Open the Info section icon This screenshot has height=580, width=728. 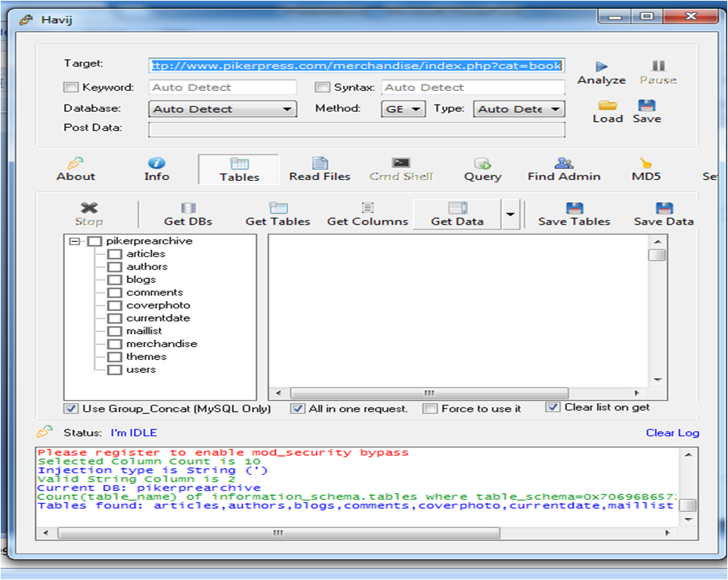[x=156, y=163]
